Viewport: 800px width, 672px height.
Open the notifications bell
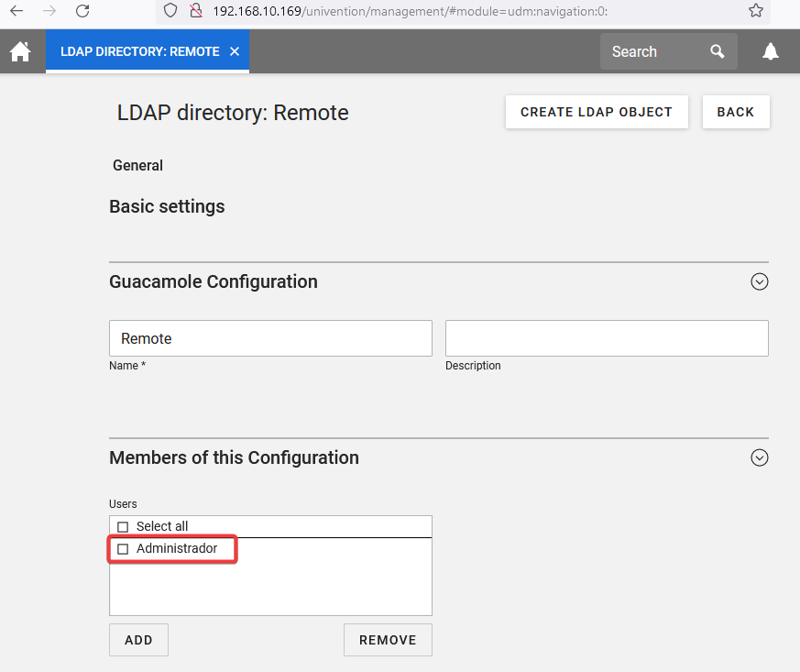coord(771,52)
